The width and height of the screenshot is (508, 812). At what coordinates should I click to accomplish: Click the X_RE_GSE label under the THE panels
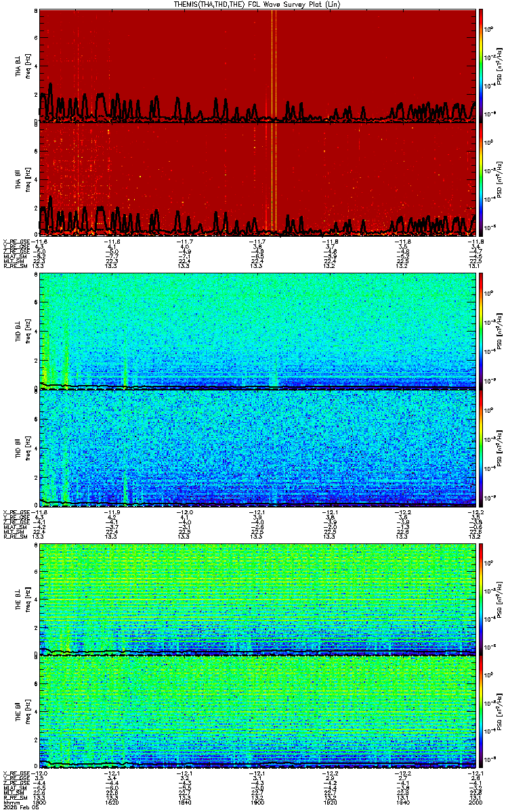tap(18, 773)
